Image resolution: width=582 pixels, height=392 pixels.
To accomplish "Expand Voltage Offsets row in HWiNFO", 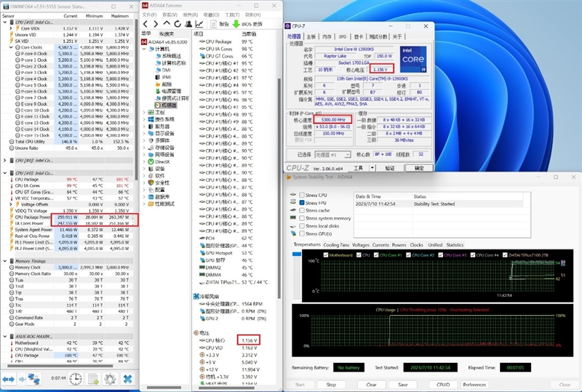I will pos(11,204).
